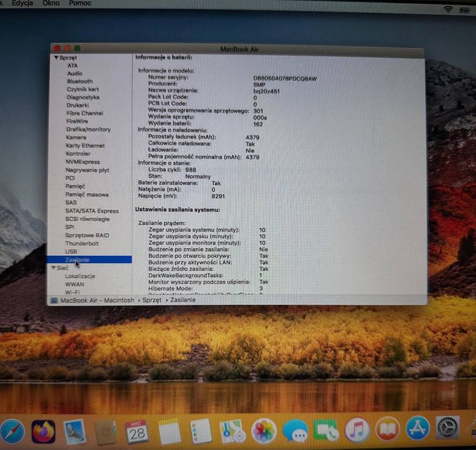The image size is (476, 450).
Task: Open System Preferences gear in Dock
Action: point(447,428)
